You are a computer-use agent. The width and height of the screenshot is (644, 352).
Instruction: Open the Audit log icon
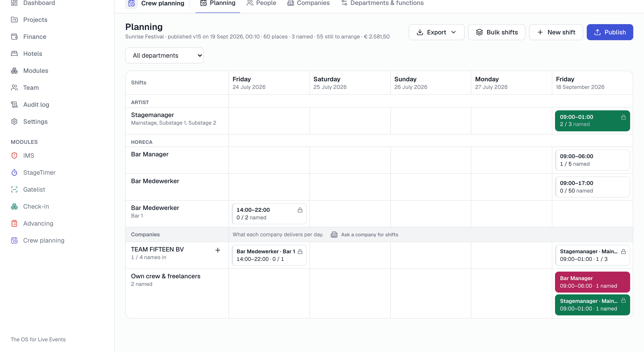14,105
